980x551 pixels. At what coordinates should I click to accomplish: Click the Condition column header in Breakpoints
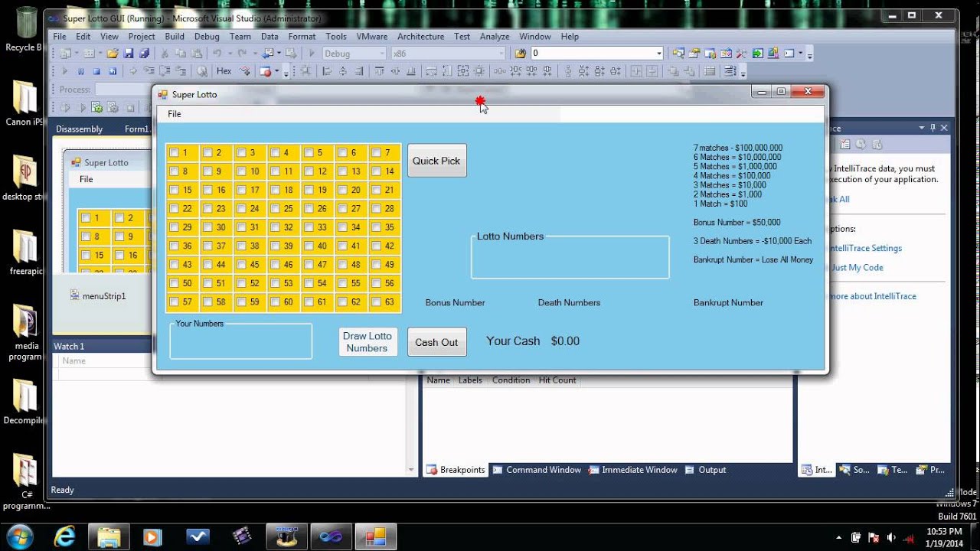pyautogui.click(x=511, y=380)
